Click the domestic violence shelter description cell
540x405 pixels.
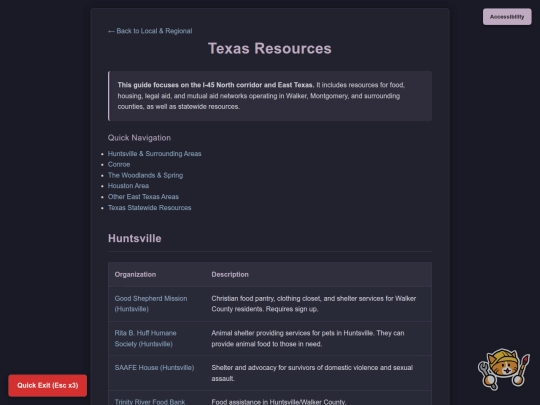318,373
